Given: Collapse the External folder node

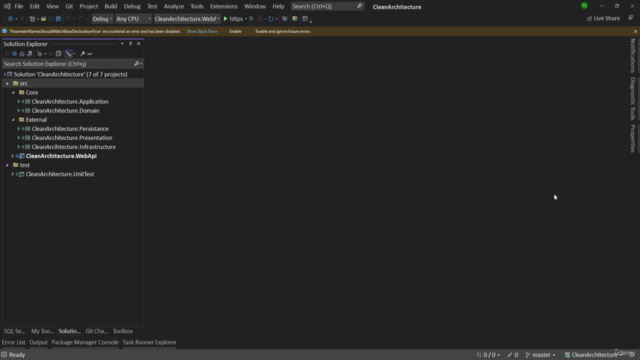Looking at the screenshot, I should coord(13,120).
